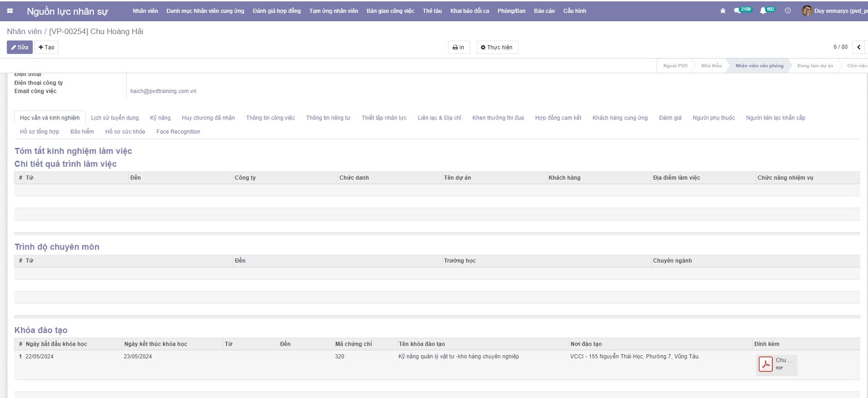Open the In print dropdown
This screenshot has width=868, height=398.
459,47
